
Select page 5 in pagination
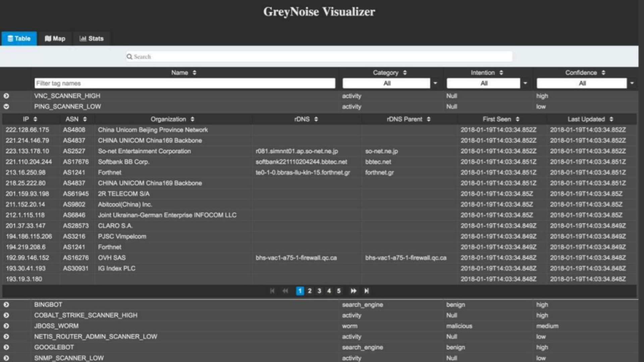point(339,291)
